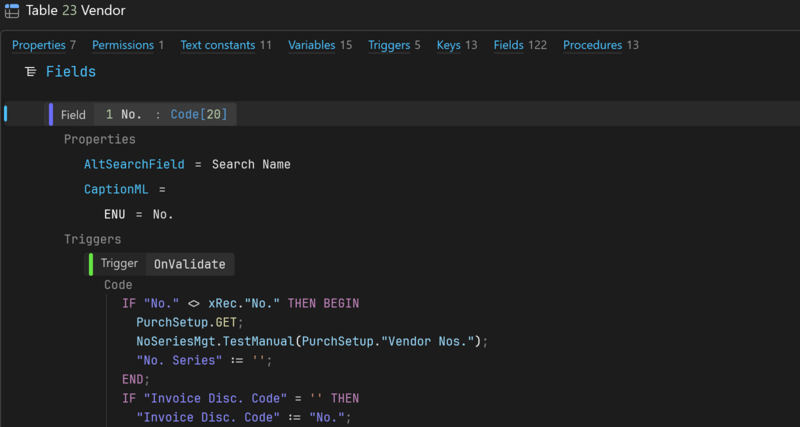Jump to the Permissions section

(123, 45)
